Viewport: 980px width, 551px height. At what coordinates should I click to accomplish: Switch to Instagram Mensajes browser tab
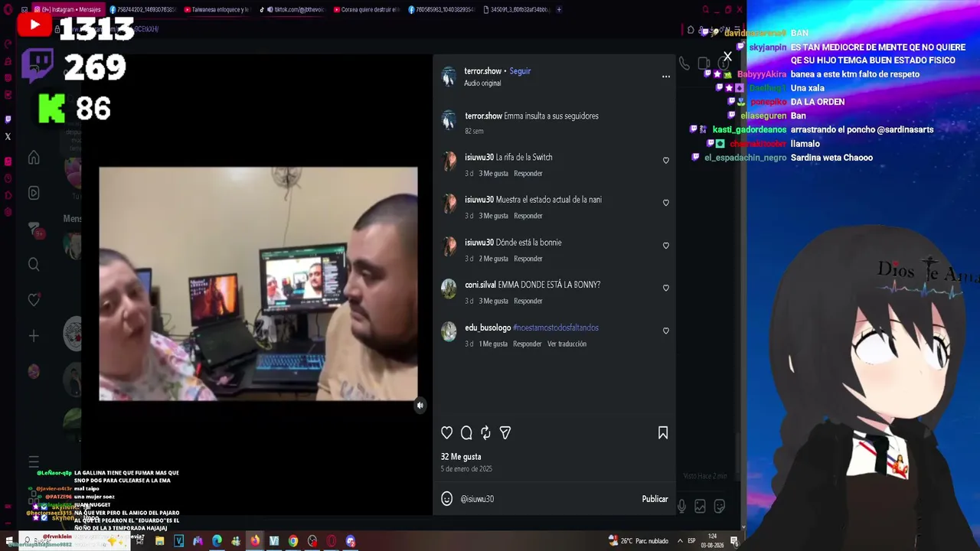pyautogui.click(x=67, y=10)
